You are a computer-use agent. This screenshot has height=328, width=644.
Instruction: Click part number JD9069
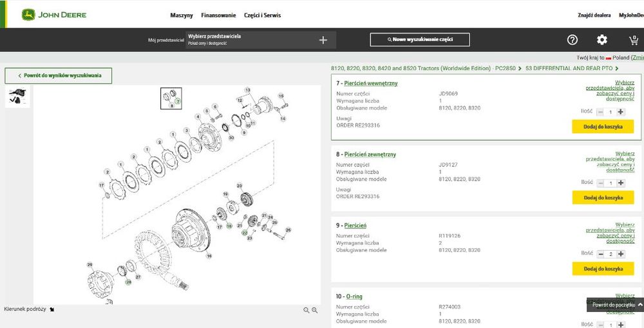point(448,93)
